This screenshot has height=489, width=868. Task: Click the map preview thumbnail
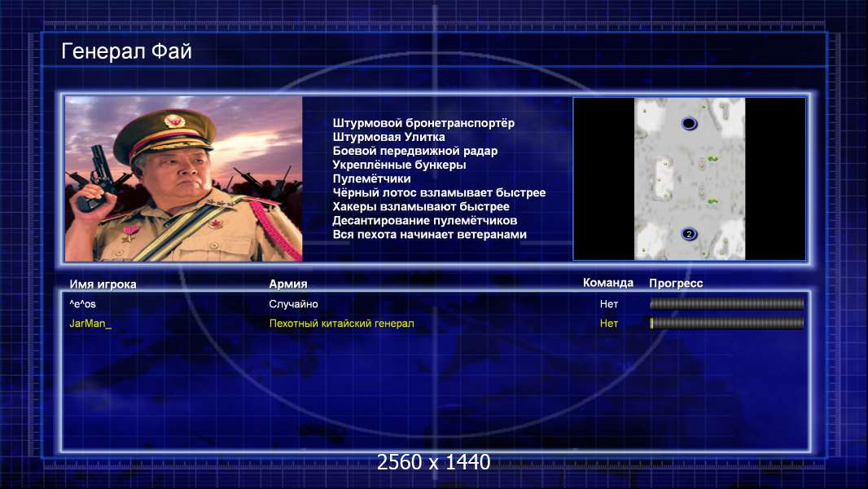click(x=689, y=178)
